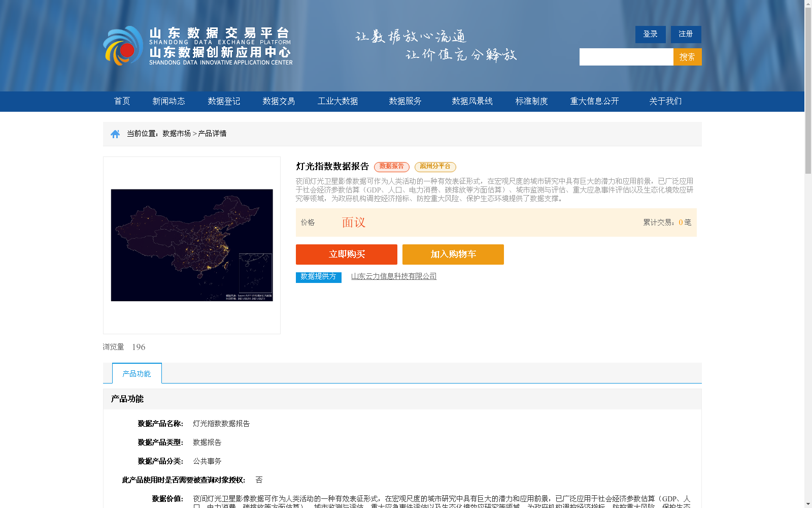The height and width of the screenshot is (508, 812).
Task: Click the scrollbar up arrow
Action: tap(808, 4)
